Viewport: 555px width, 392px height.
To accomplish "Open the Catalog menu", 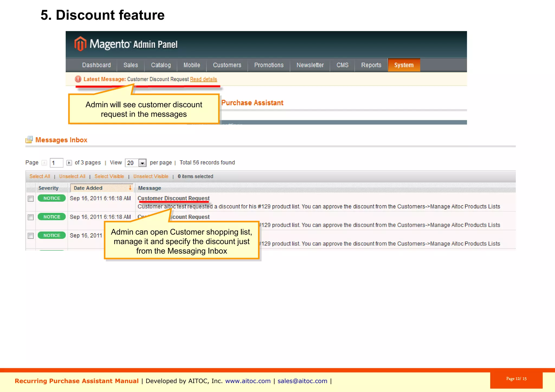I will pos(161,65).
